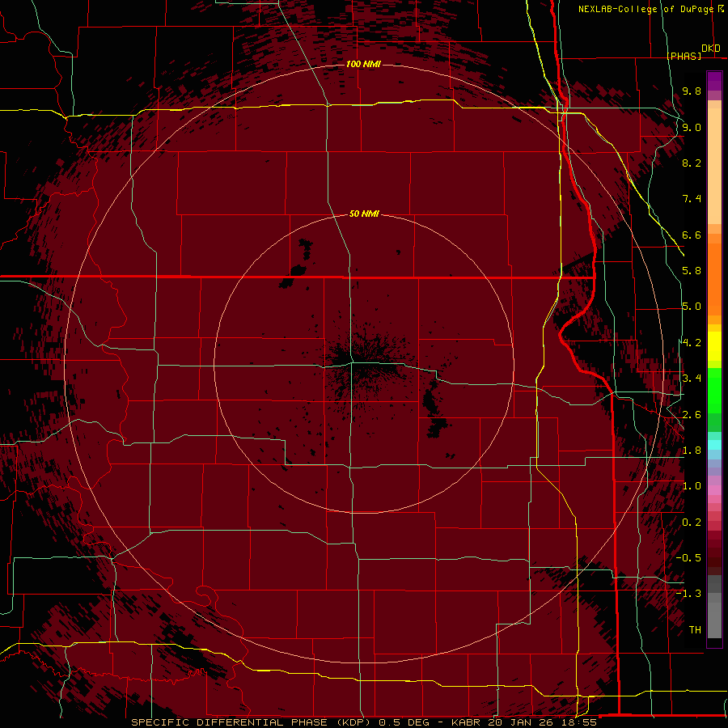Viewport: 728px width, 728px height.
Task: Click the 5.8 scale value
Action: tap(692, 271)
